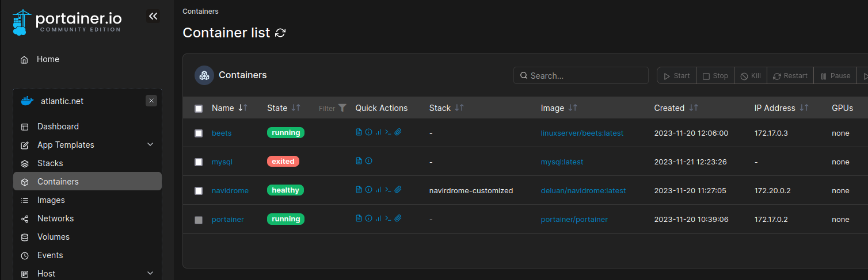Viewport: 868px width, 280px height.
Task: Sort containers by IP Address column
Action: (781, 108)
